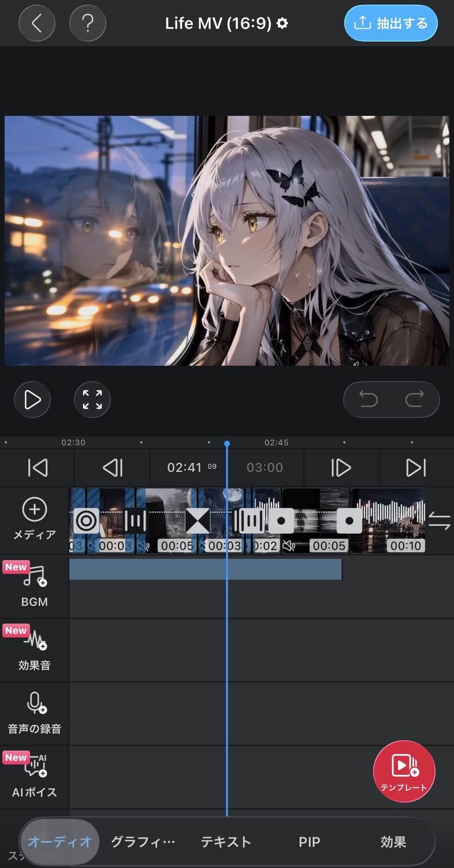Screen dimensions: 454x868
Task: Open project settings gear next to Life MV
Action: (282, 23)
